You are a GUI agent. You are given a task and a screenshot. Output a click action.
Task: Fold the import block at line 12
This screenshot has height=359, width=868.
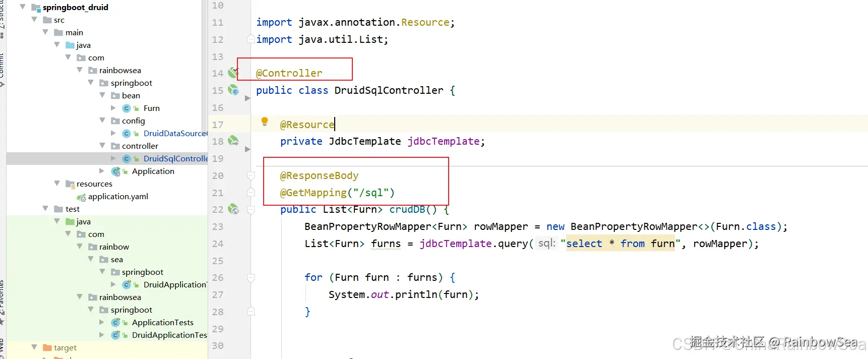[x=251, y=38]
